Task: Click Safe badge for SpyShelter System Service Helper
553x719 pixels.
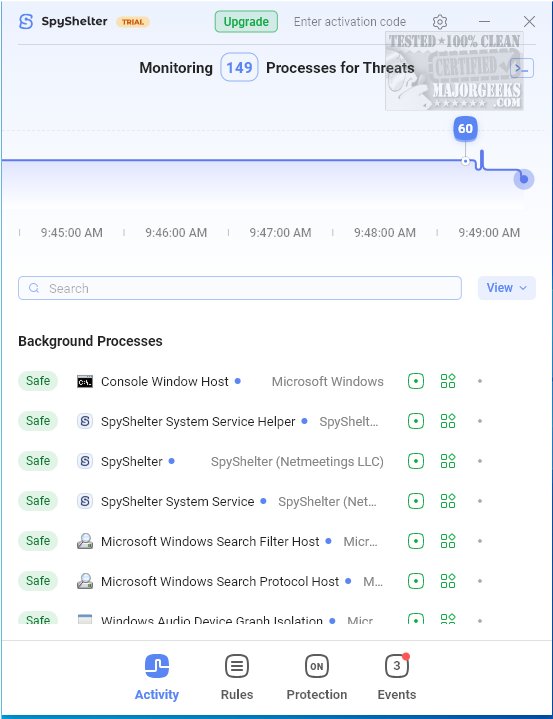Action: point(38,421)
